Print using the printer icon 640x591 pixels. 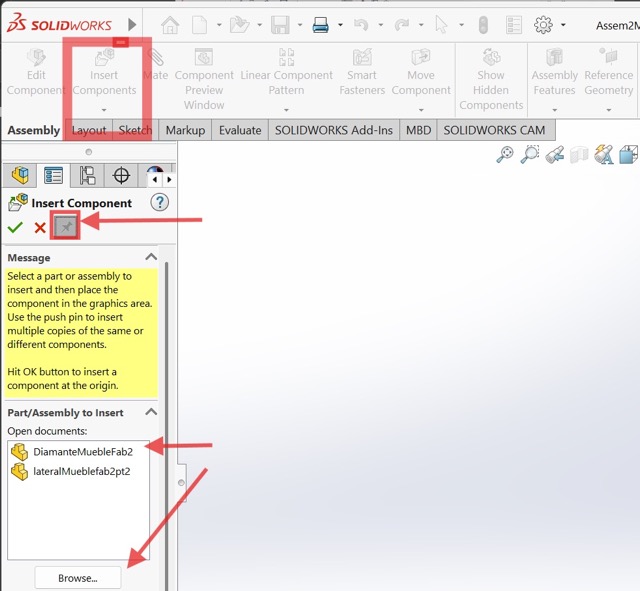pyautogui.click(x=321, y=25)
